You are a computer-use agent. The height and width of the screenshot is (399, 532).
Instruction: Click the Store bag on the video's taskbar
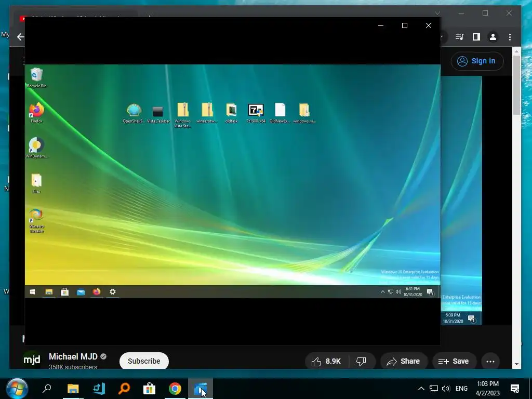[65, 292]
